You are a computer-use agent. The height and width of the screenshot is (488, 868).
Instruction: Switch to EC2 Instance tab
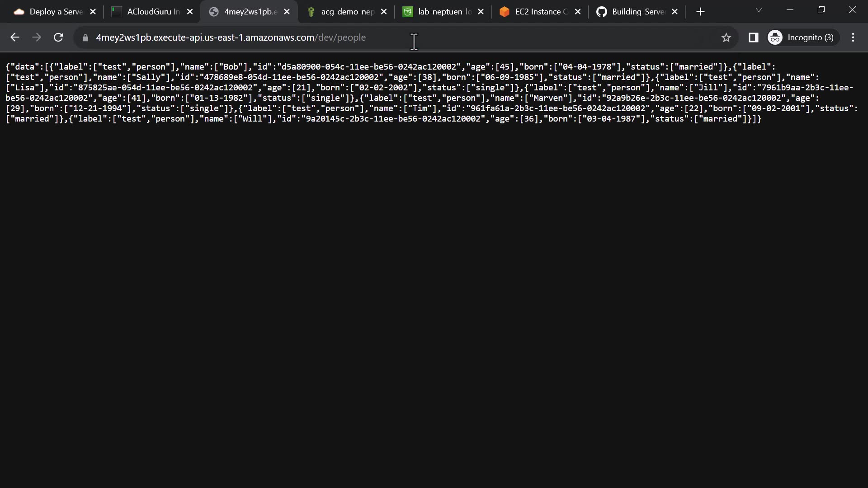(x=536, y=12)
